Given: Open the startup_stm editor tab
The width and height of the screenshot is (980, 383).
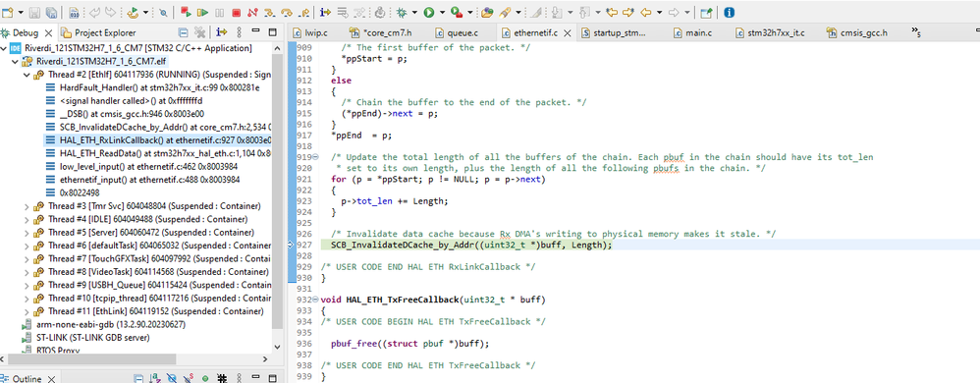Looking at the screenshot, I should pyautogui.click(x=615, y=33).
